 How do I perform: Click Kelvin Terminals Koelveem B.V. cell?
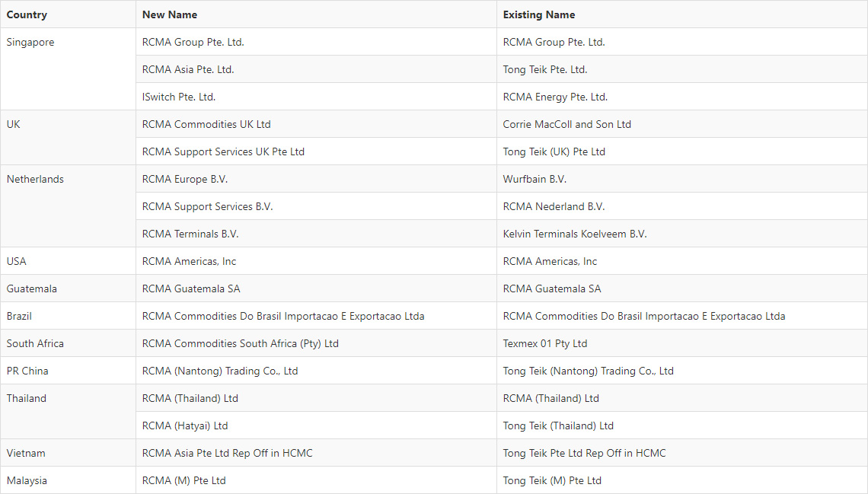point(682,234)
